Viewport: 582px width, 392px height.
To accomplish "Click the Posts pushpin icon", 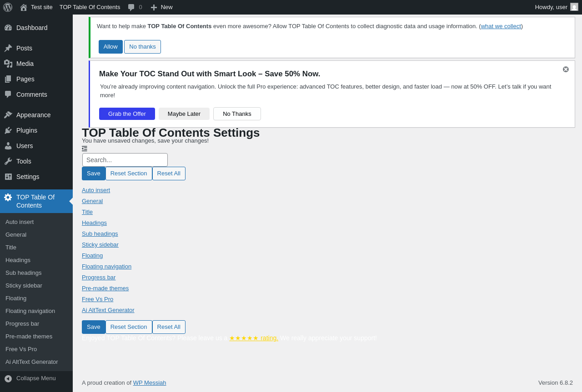I will (x=8, y=48).
